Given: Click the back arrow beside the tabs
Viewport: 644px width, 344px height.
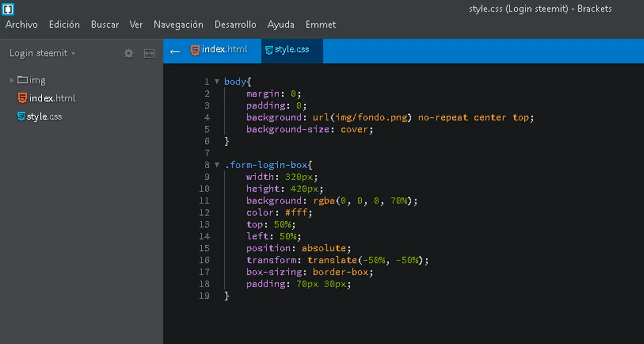Looking at the screenshot, I should (175, 51).
